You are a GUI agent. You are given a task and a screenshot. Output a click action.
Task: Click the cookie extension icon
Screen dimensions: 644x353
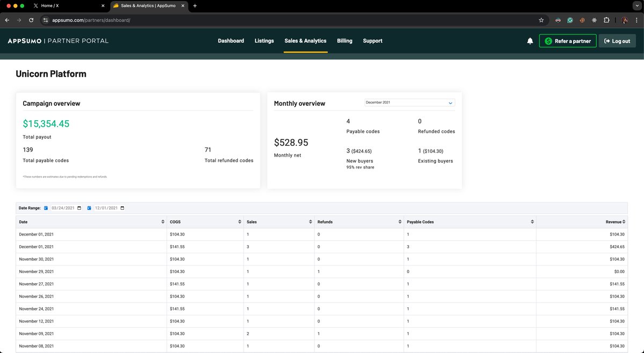click(x=582, y=20)
